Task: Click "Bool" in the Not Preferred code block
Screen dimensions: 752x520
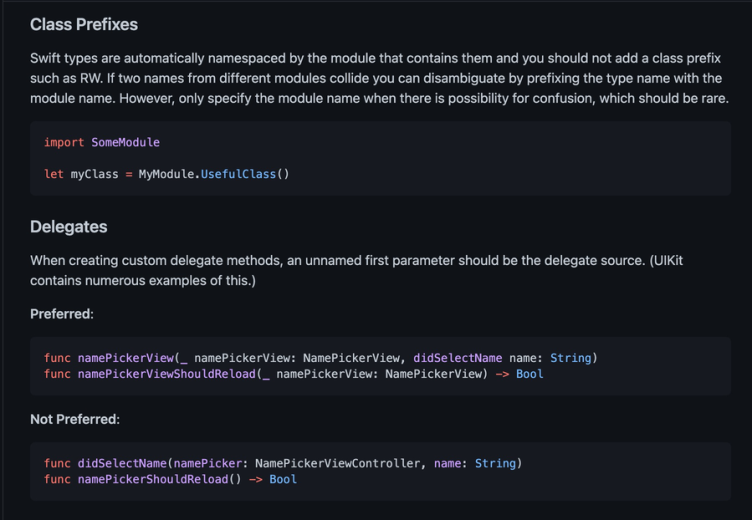Action: coord(283,479)
